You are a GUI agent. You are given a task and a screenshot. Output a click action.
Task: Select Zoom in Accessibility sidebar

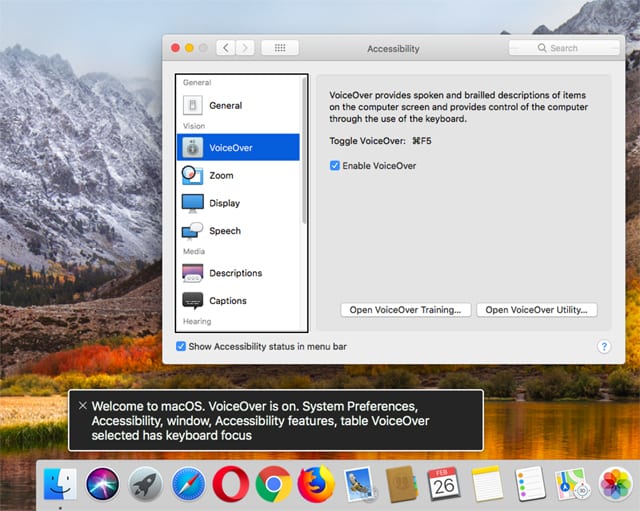click(x=238, y=176)
